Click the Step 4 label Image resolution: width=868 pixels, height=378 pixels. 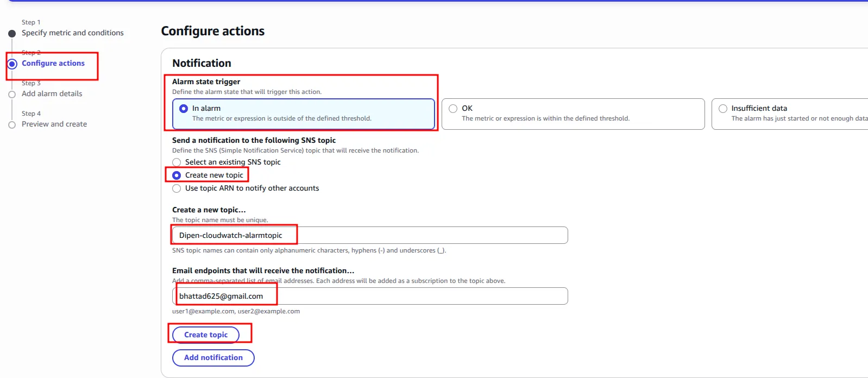[x=31, y=114]
